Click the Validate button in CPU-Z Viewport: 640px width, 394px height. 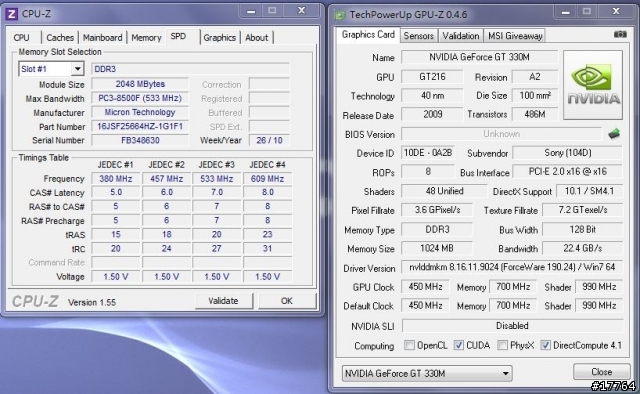tap(223, 301)
